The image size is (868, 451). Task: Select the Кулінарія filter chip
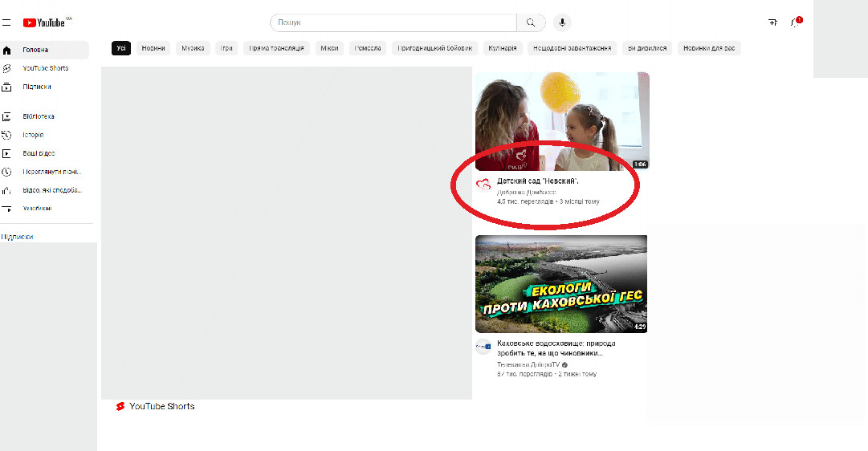(502, 48)
